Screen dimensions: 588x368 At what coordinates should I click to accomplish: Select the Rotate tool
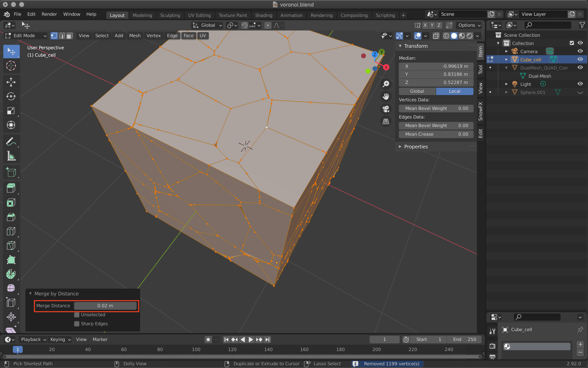pos(11,96)
